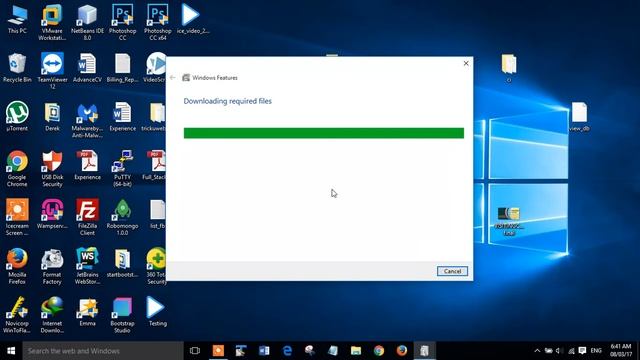Screen dimensions: 640x360
Task: Open the clock showing 6:41 AM
Action: pos(620,351)
